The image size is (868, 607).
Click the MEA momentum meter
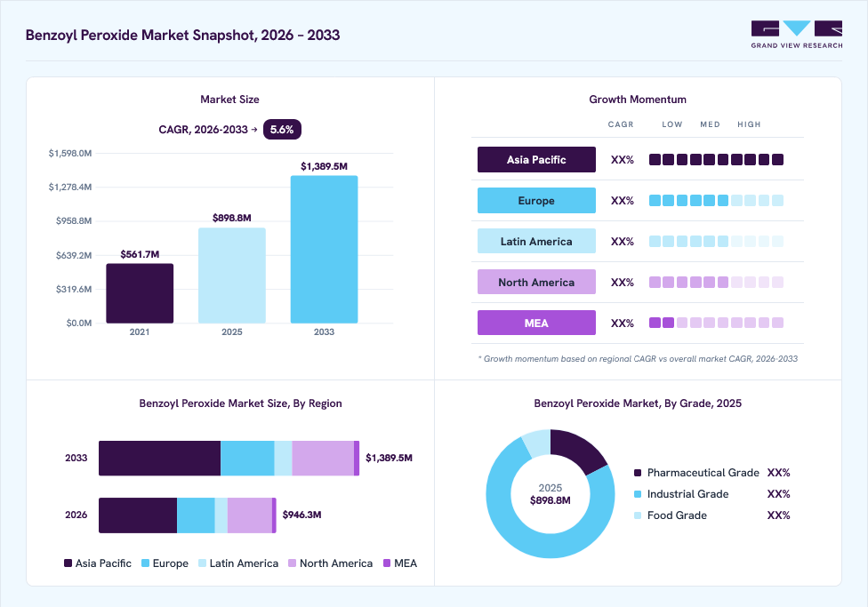(x=716, y=323)
